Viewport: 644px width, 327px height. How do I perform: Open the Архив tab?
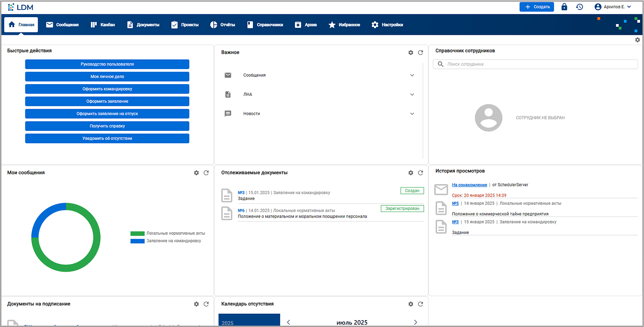pyautogui.click(x=306, y=24)
